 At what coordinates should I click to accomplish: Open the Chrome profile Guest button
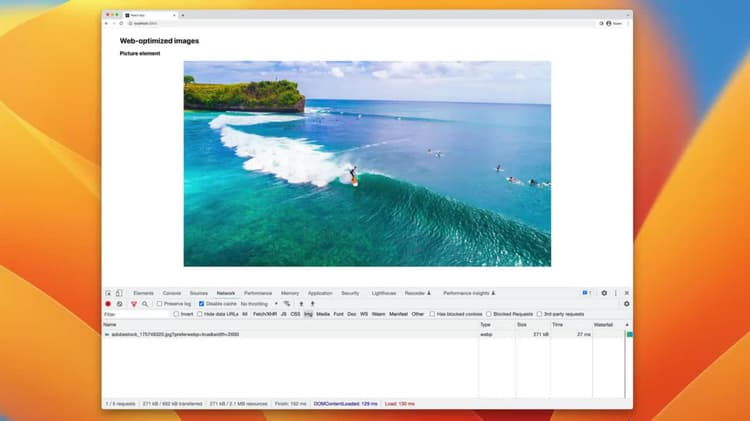[614, 23]
